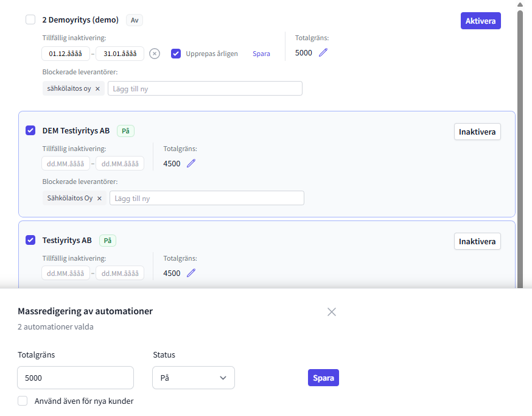This screenshot has width=532, height=416.
Task: Remove Sähkölaitos Oy tag from DEM Testiyritys
Action: (x=99, y=199)
